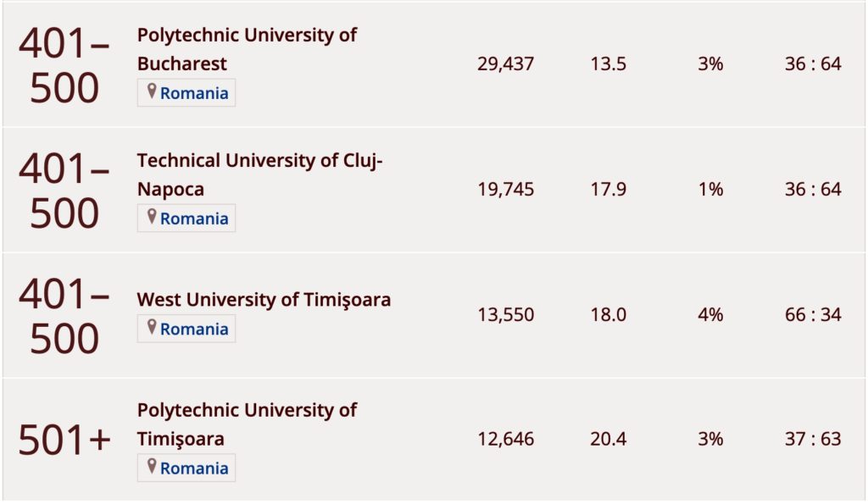Screen dimensions: 868x504
Task: Click the 29,437 student count
Action: (x=505, y=64)
